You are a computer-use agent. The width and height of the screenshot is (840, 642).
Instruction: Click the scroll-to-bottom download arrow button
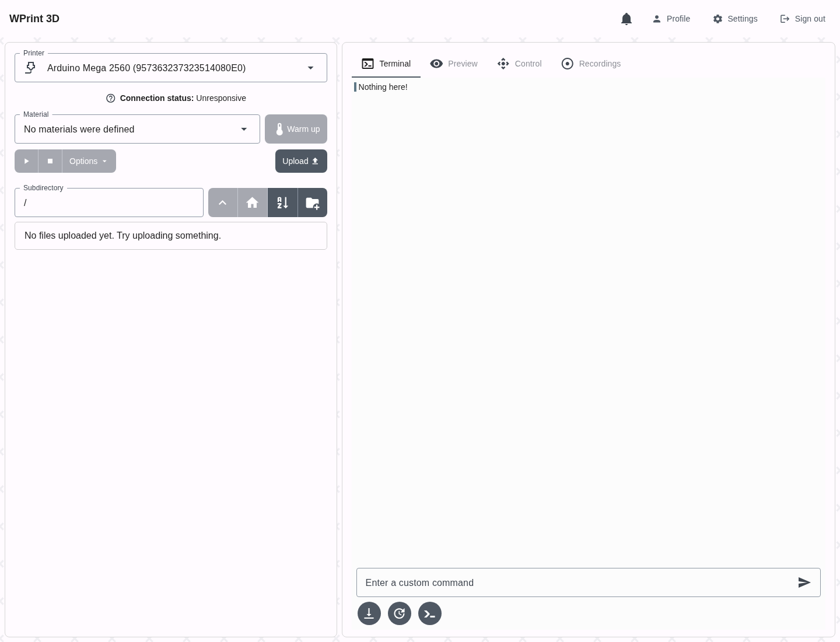point(369,613)
